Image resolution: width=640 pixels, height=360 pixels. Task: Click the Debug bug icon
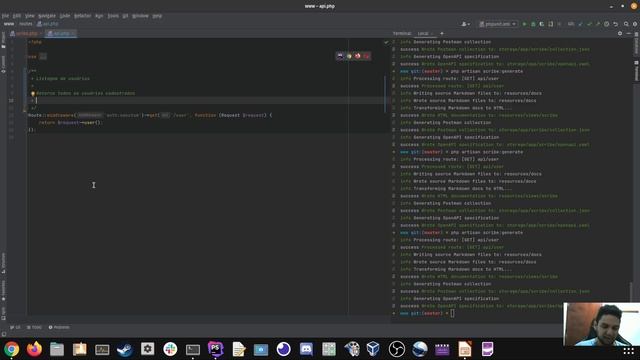pos(533,24)
